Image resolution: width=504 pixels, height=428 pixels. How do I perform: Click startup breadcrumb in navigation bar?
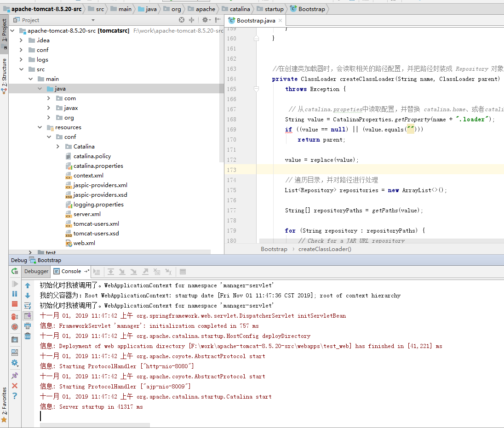tap(270, 9)
